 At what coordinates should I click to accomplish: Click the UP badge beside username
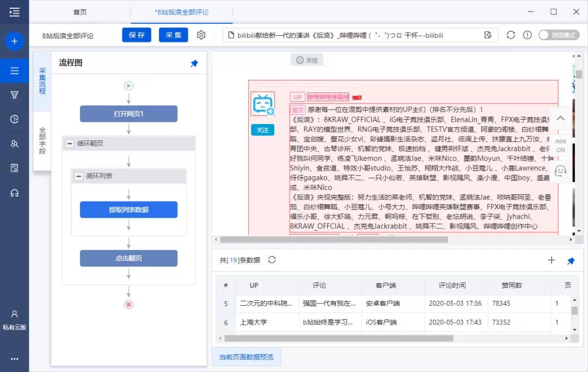click(297, 97)
